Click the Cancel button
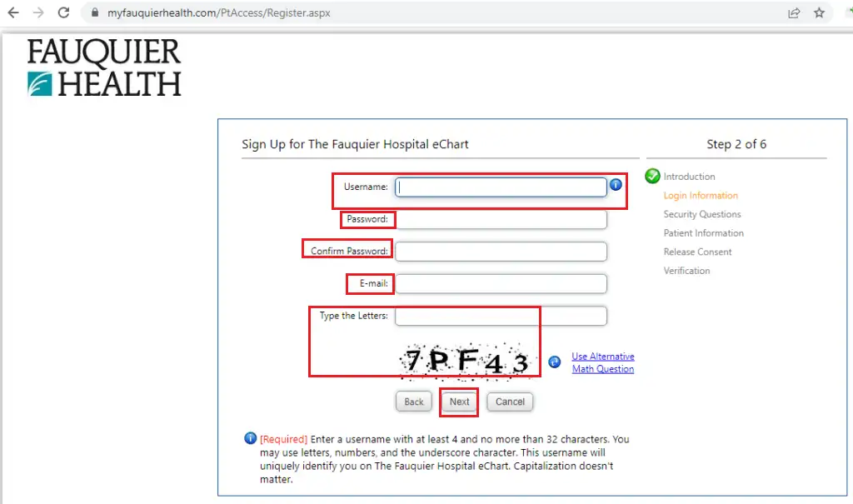The width and height of the screenshot is (853, 504). [510, 402]
